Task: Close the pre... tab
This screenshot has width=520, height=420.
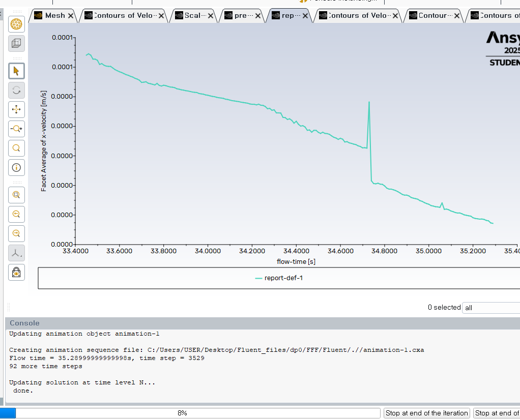Action: [x=258, y=16]
